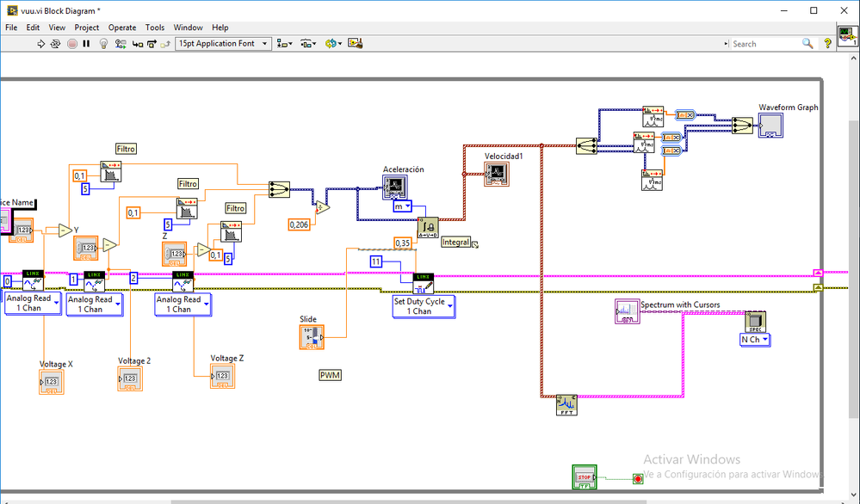860x504 pixels.
Task: Click the Run arrow in toolbar
Action: point(40,44)
